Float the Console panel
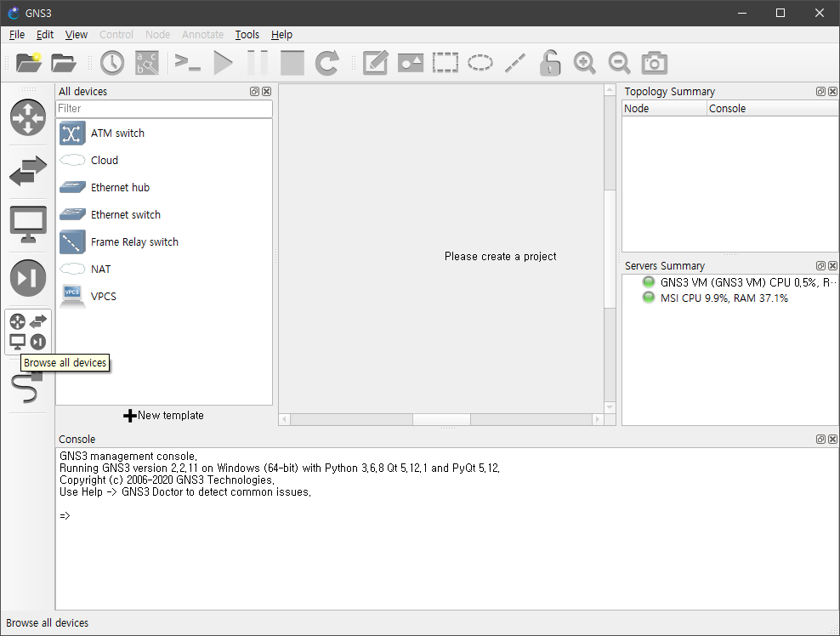 [x=820, y=440]
